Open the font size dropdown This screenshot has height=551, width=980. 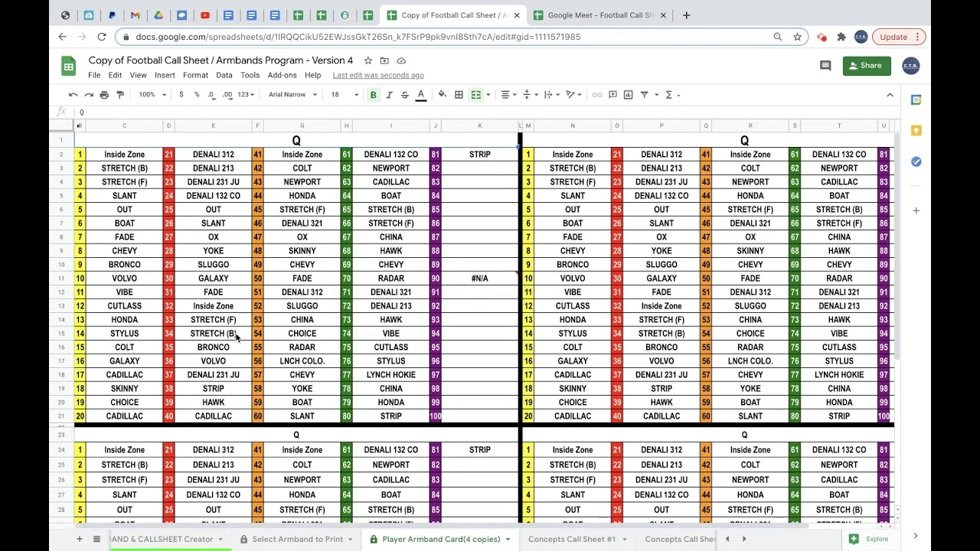[343, 94]
